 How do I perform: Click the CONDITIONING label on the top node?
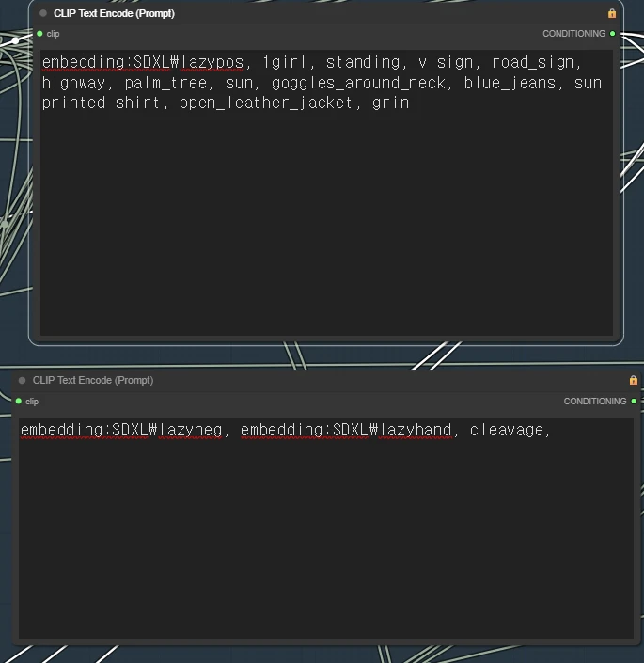pos(573,34)
